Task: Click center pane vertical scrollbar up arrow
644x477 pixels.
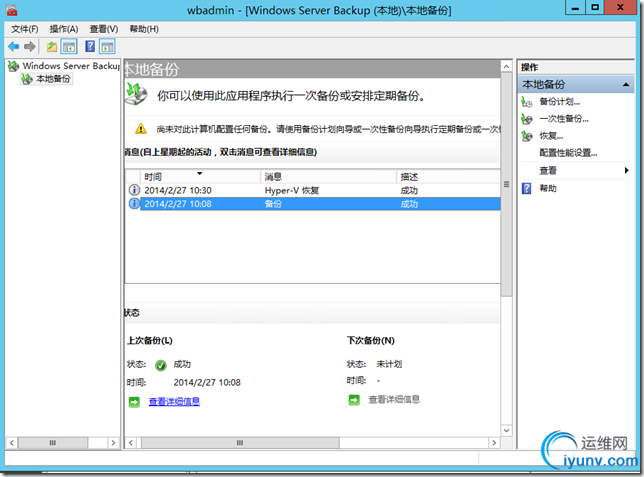Action: [x=506, y=67]
